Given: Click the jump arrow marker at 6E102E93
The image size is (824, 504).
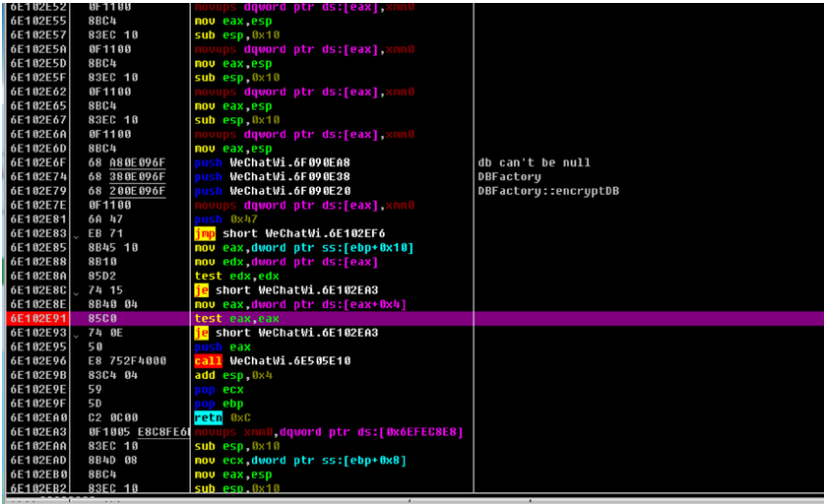Looking at the screenshot, I should pyautogui.click(x=76, y=335).
